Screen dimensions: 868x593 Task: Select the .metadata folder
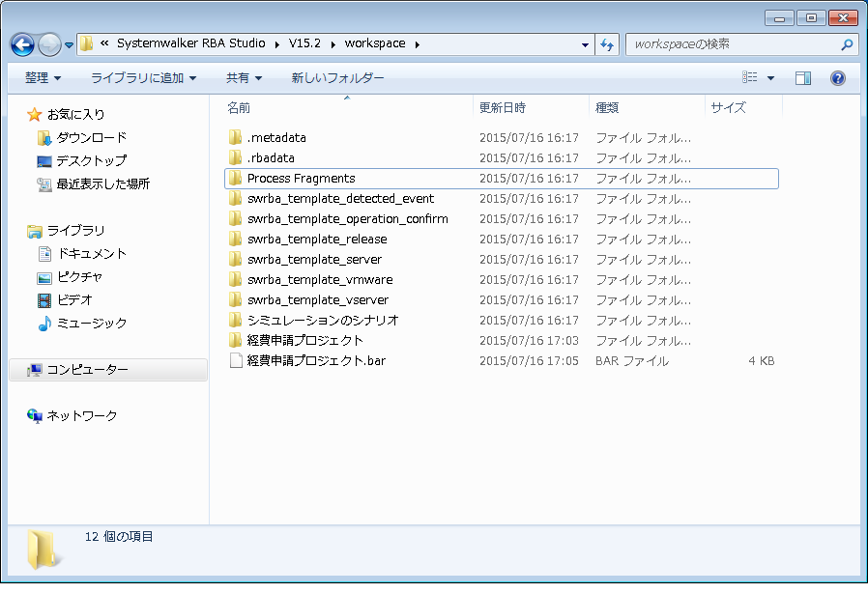point(501,138)
